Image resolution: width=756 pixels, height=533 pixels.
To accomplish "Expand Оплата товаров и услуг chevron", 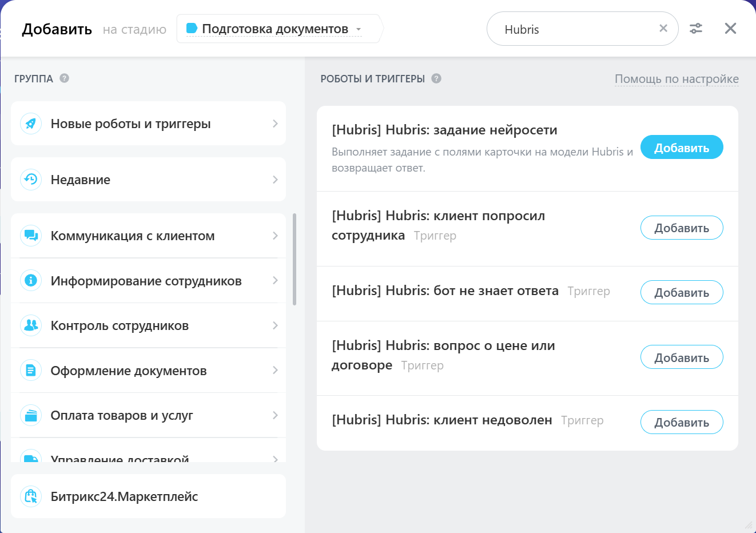I will click(x=275, y=415).
